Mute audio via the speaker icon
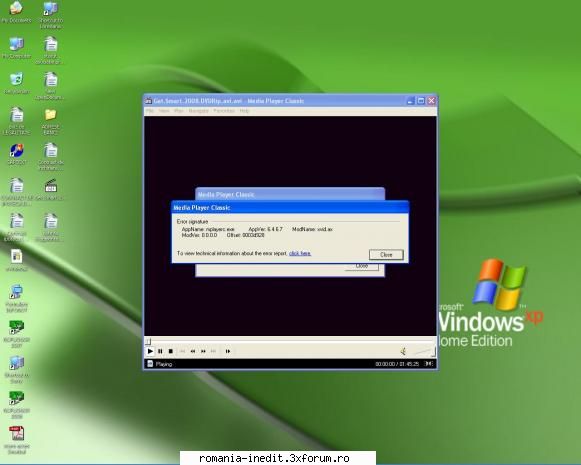 point(403,351)
